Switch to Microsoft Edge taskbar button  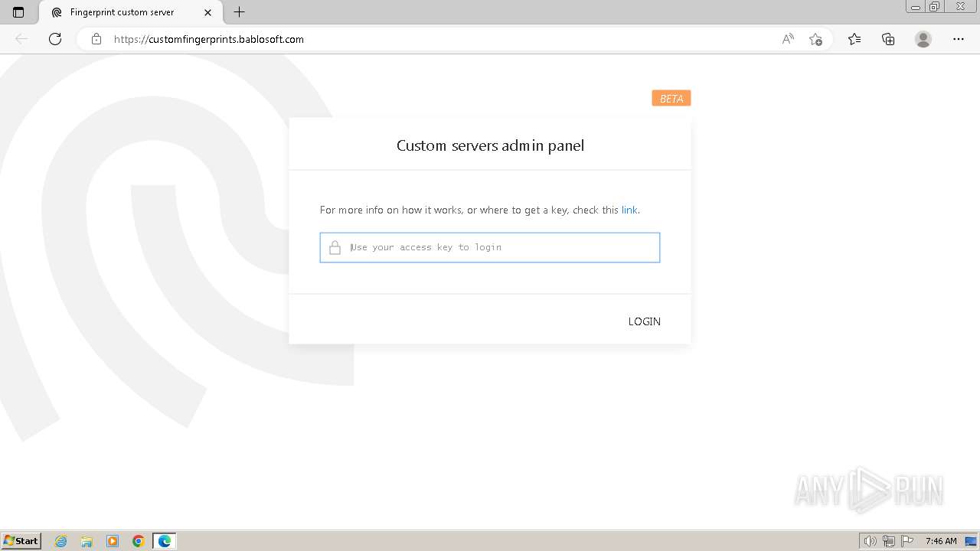pyautogui.click(x=165, y=541)
